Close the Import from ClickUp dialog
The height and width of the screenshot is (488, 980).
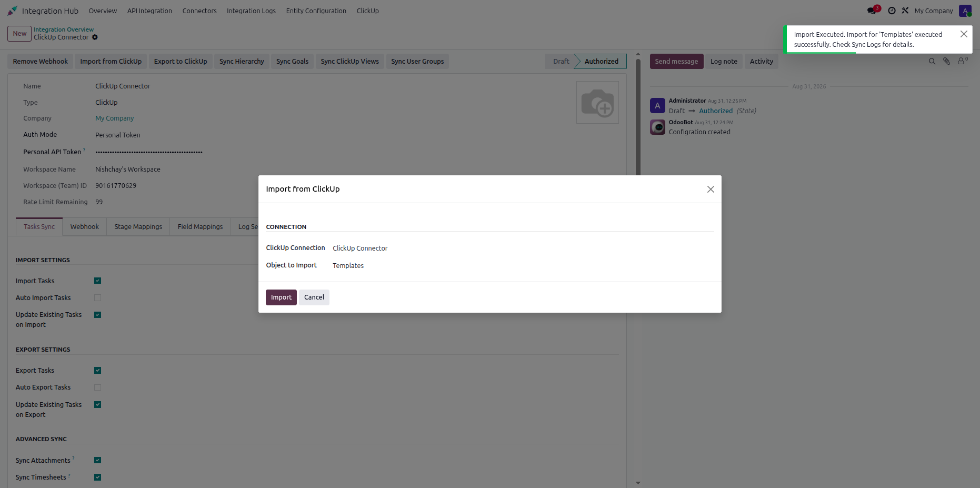pyautogui.click(x=711, y=189)
